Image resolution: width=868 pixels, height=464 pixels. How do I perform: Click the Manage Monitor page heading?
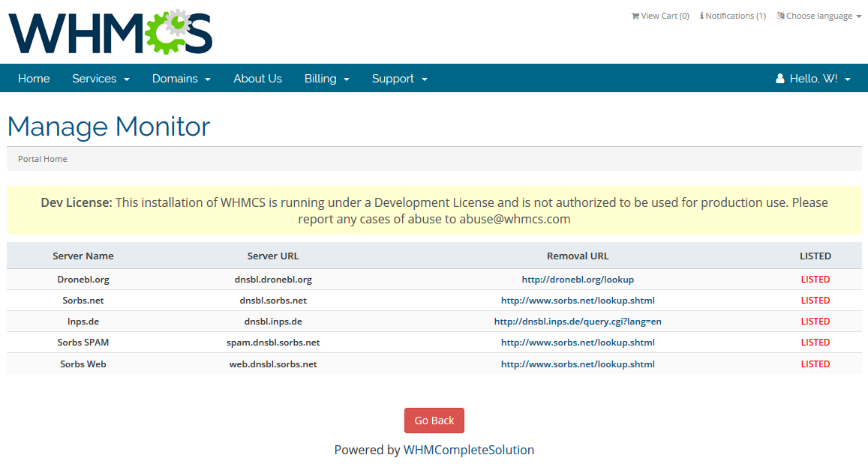[x=109, y=127]
